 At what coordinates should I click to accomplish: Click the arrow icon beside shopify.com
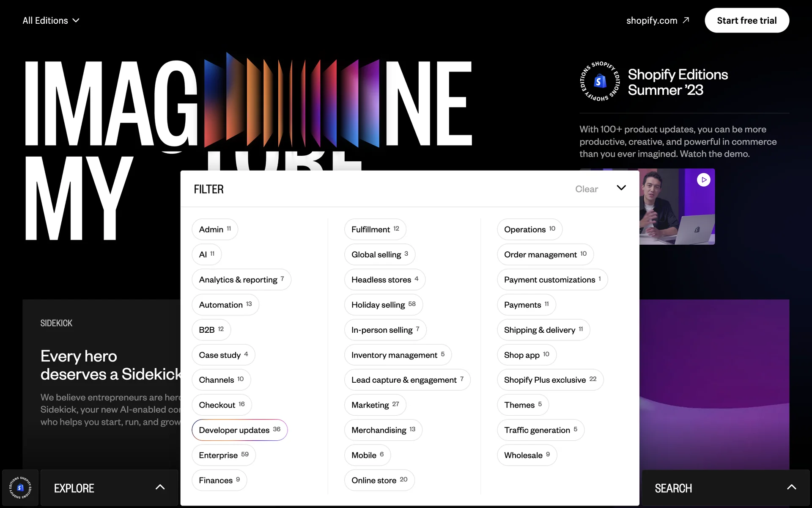click(x=686, y=20)
